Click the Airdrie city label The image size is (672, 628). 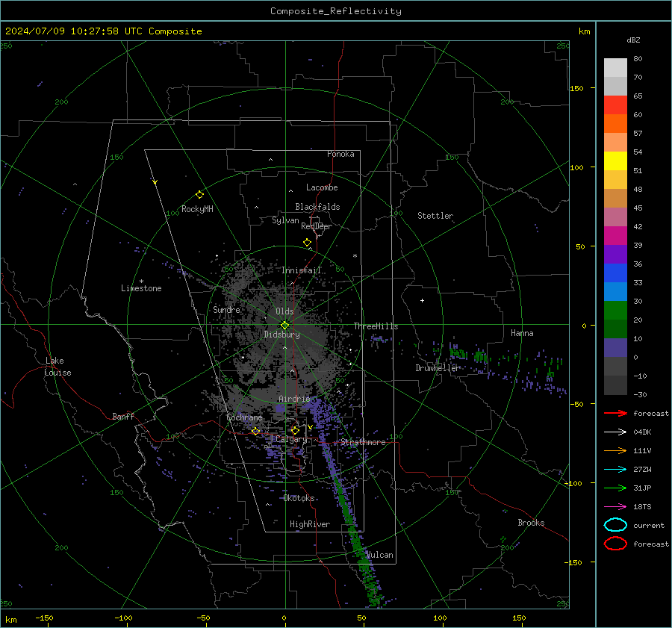tap(294, 399)
